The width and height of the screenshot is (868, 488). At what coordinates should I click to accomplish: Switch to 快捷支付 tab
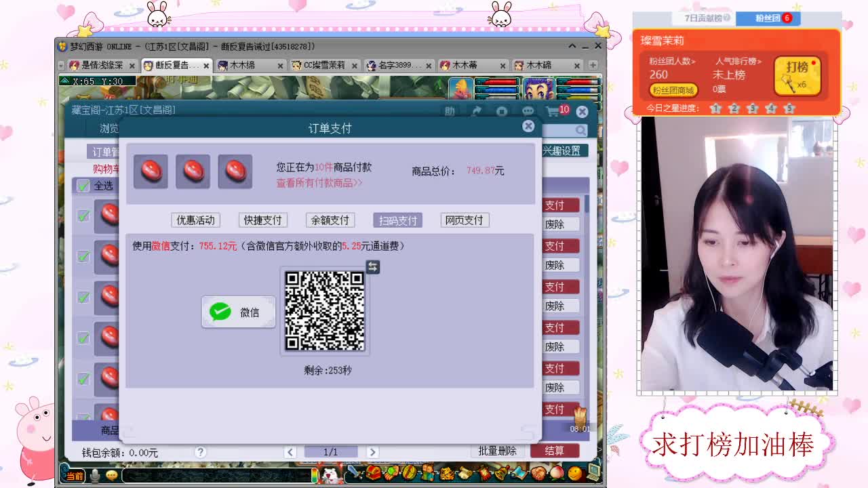262,220
